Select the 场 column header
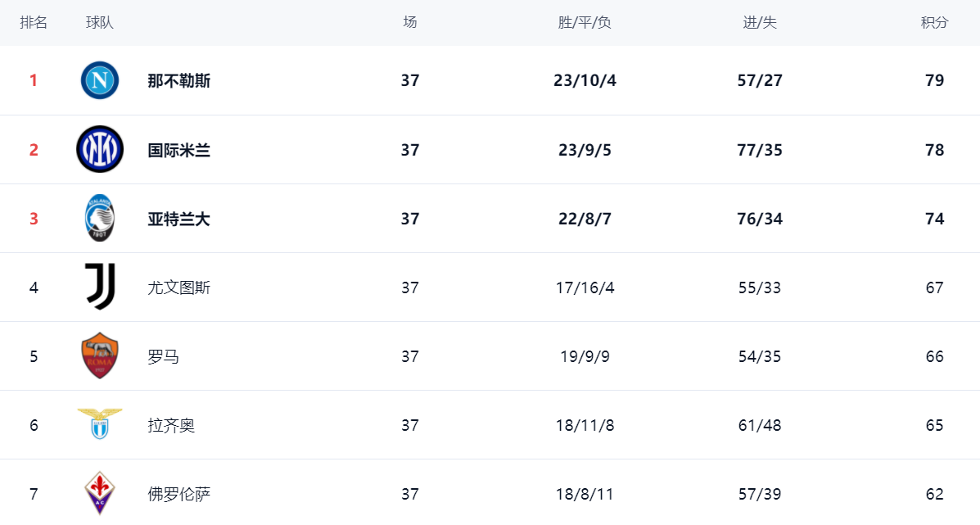Image resolution: width=980 pixels, height=525 pixels. 410,22
